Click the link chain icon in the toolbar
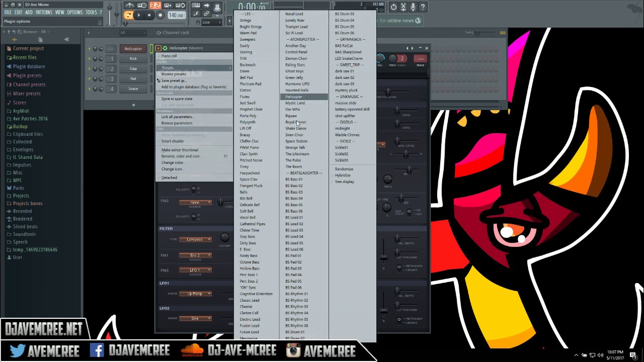 (x=206, y=14)
